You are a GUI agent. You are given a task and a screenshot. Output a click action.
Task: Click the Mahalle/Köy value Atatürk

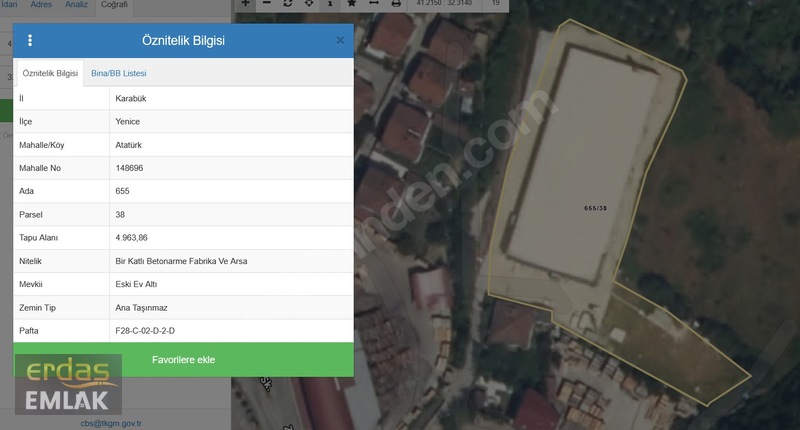click(x=129, y=145)
